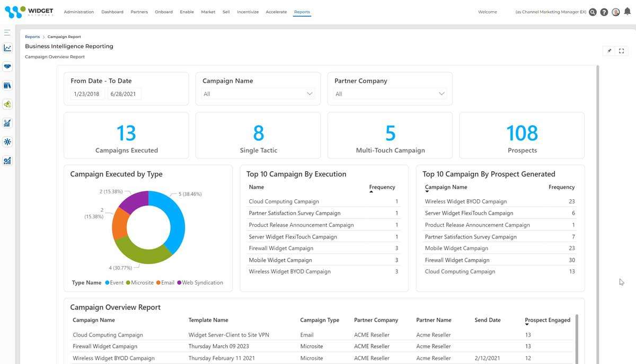Image resolution: width=636 pixels, height=364 pixels.
Task: Click the growth chart icon in the sidebar
Action: tap(7, 123)
